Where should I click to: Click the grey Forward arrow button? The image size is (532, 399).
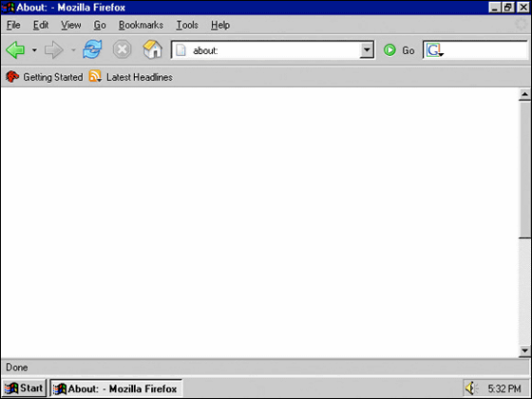pos(53,50)
